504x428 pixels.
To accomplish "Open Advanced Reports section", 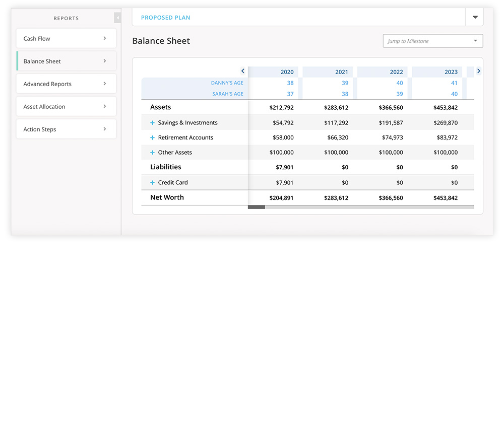I will pos(66,84).
